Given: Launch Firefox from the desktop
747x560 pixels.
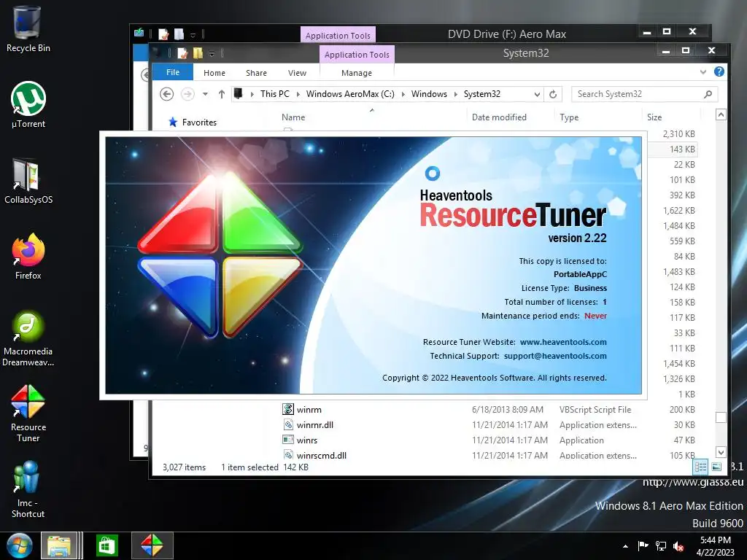Looking at the screenshot, I should click(x=28, y=256).
